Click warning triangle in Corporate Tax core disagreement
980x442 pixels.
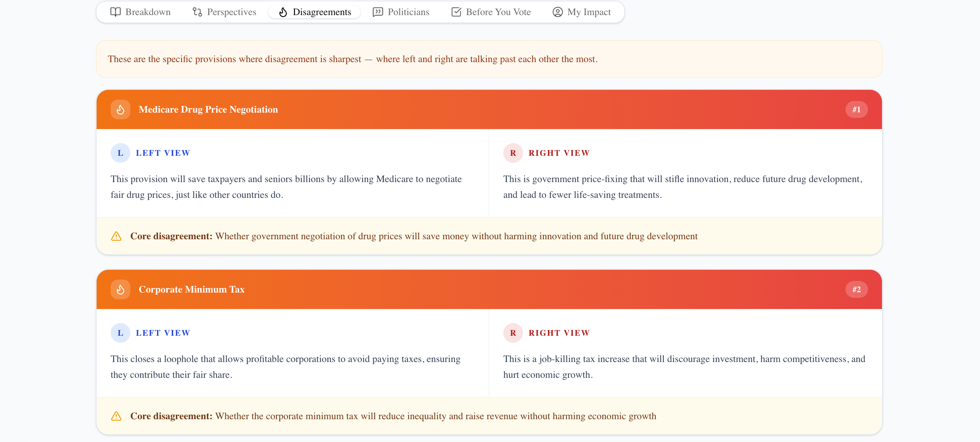116,416
